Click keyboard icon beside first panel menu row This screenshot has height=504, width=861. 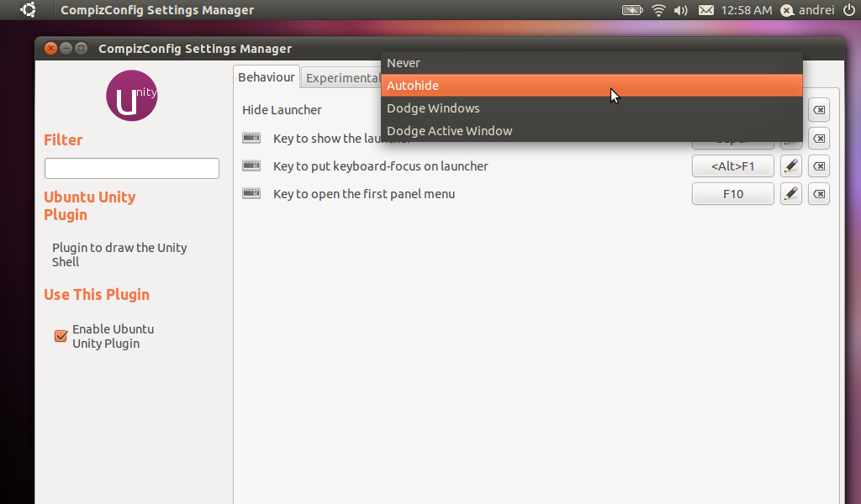coord(251,193)
